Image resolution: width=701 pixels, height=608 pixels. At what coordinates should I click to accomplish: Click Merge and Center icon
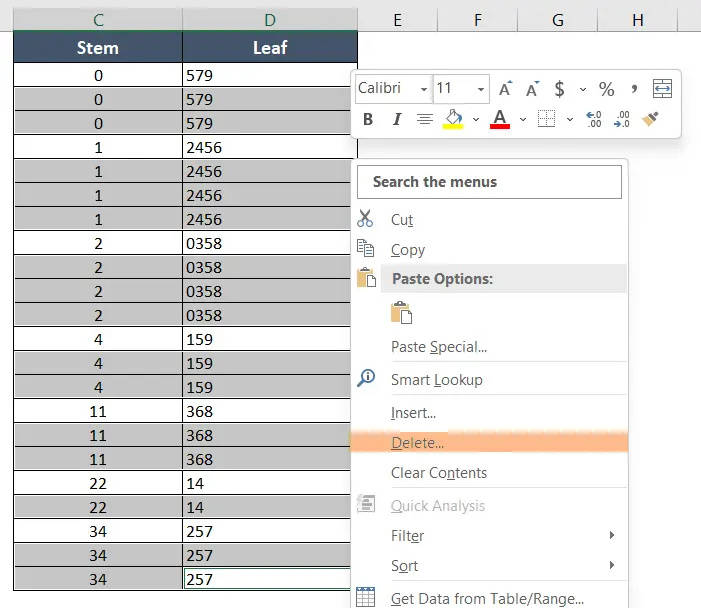(x=662, y=89)
